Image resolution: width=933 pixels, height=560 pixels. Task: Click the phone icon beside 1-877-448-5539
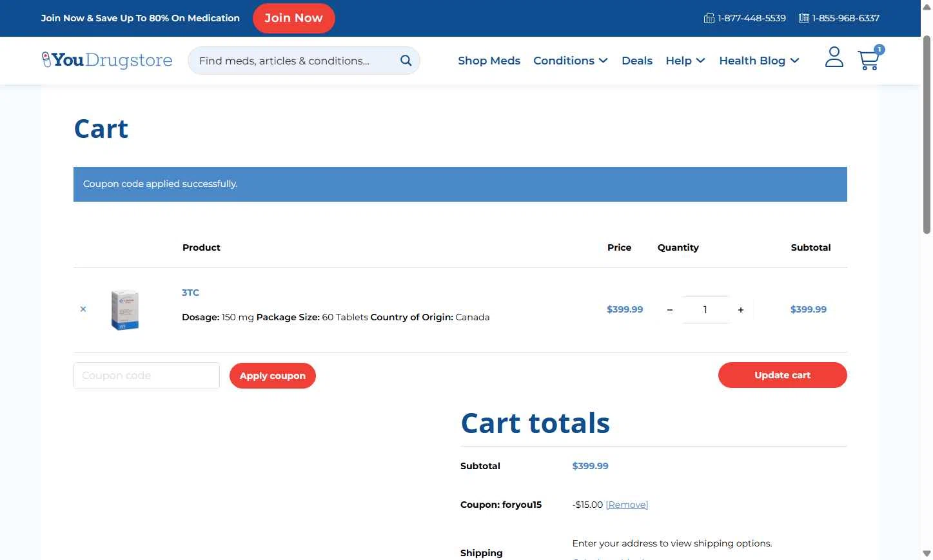pos(709,18)
